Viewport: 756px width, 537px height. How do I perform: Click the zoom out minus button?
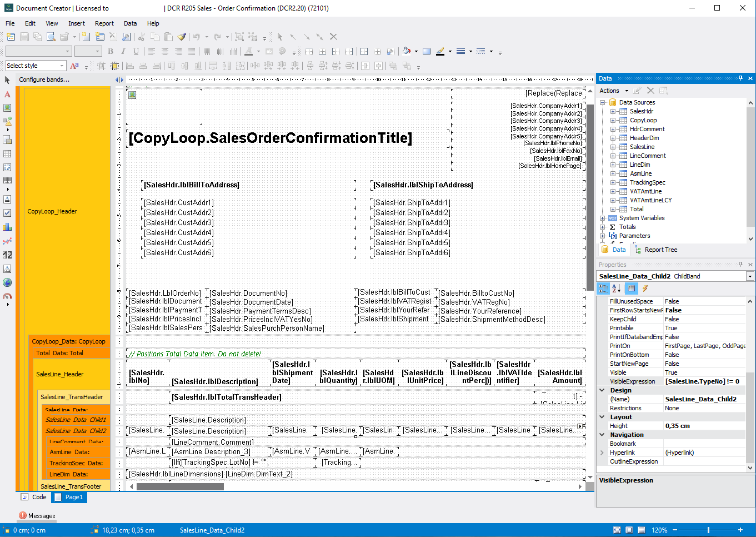coord(676,530)
